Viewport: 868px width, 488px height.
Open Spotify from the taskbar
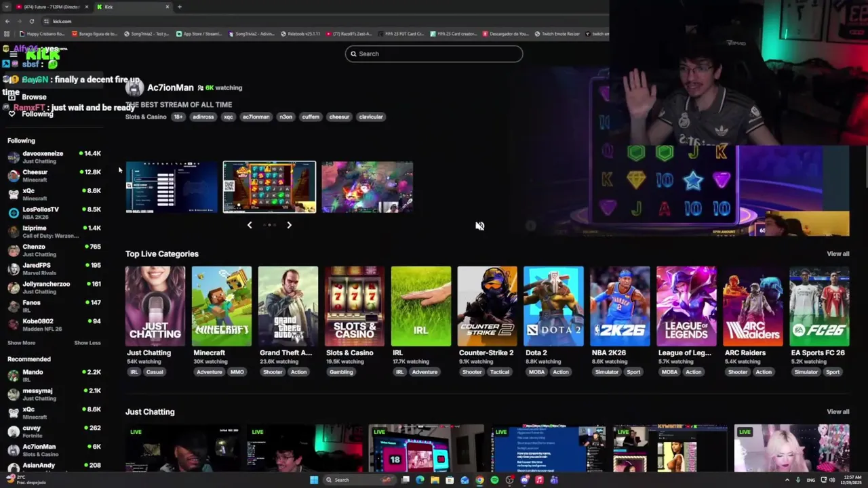pos(494,480)
